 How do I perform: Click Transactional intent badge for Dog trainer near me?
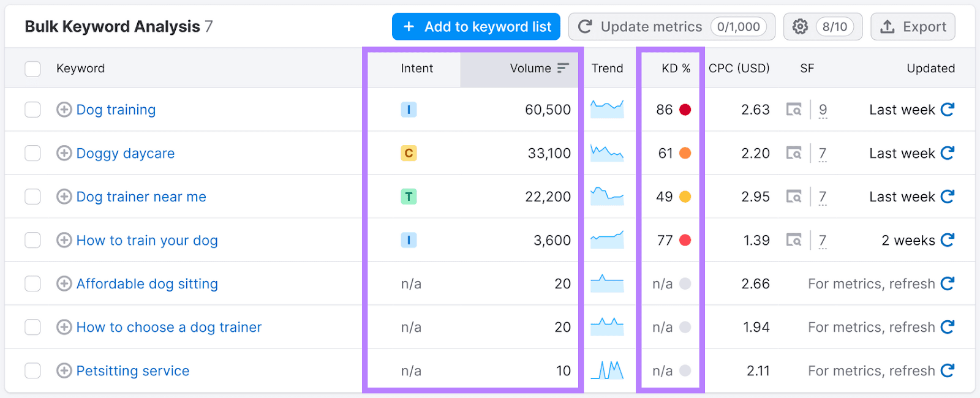click(409, 197)
